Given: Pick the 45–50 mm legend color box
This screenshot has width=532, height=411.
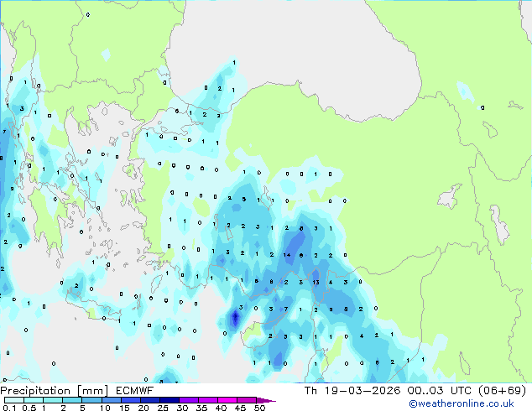Looking at the screenshot, I should [x=246, y=400].
